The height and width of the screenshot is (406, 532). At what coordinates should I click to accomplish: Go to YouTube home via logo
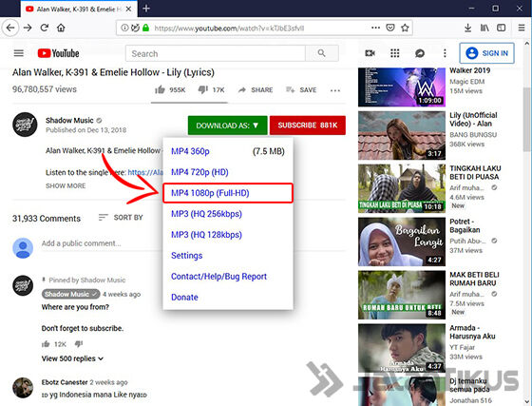58,53
